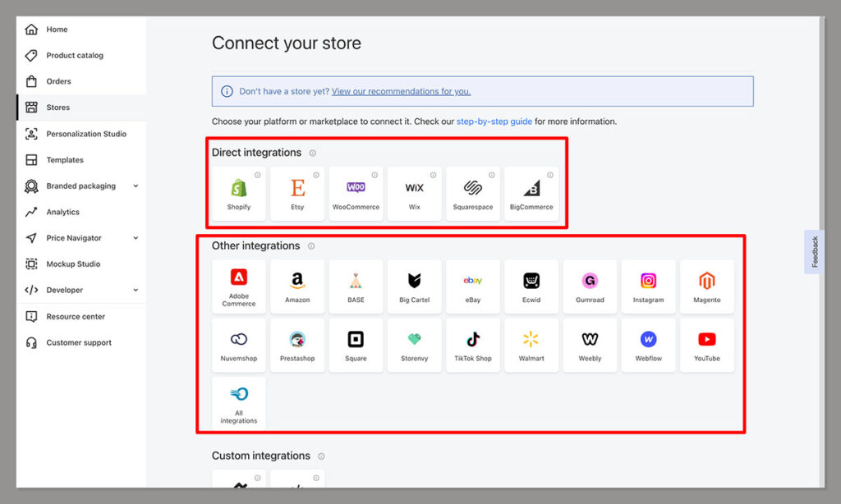The image size is (841, 504).
Task: Click the info icon on the Squarespace tile
Action: (x=491, y=176)
